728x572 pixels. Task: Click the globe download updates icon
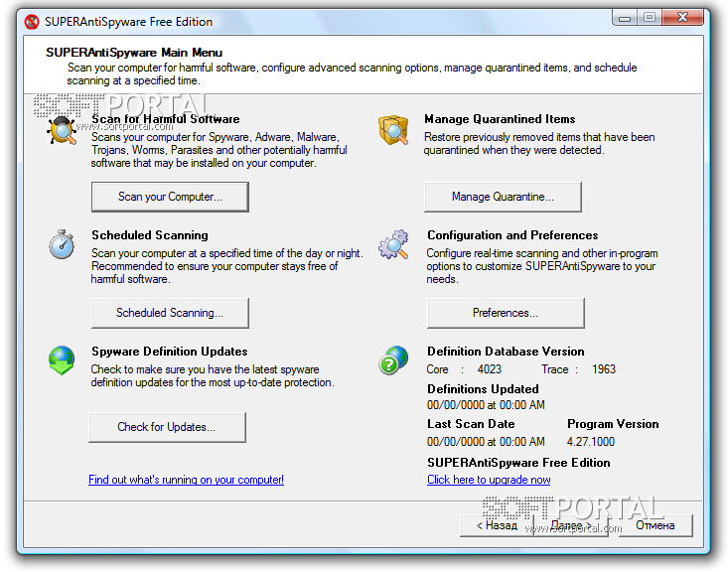[x=62, y=359]
